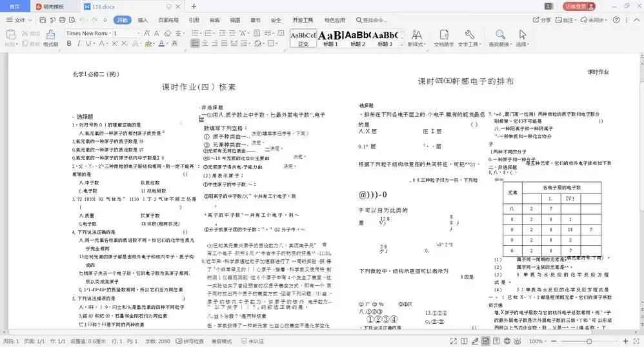Open the 页面布局 ribbon tab
This screenshot has height=347, width=644.
pos(168,20)
